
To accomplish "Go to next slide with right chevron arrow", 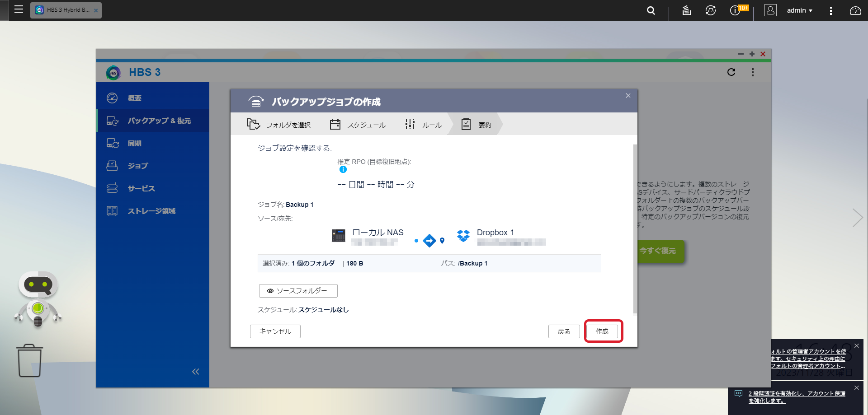I will 857,218.
